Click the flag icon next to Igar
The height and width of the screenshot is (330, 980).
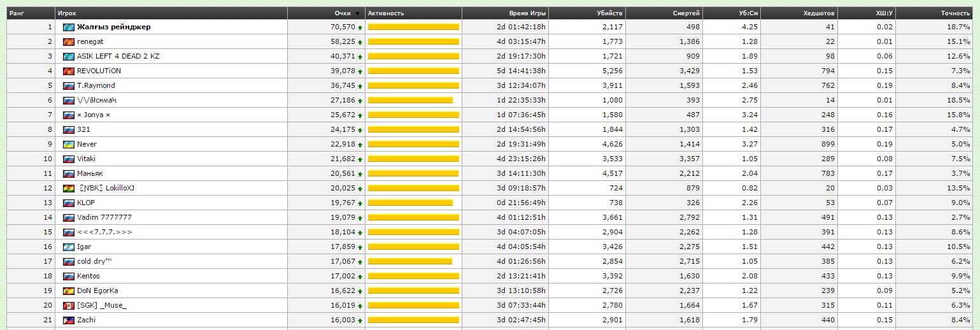click(69, 247)
